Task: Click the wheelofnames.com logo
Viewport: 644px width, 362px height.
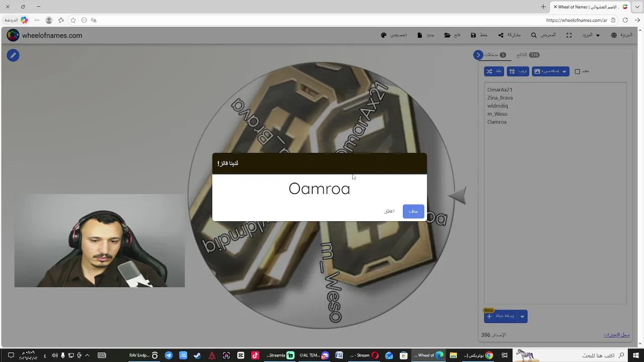Action: 44,35
